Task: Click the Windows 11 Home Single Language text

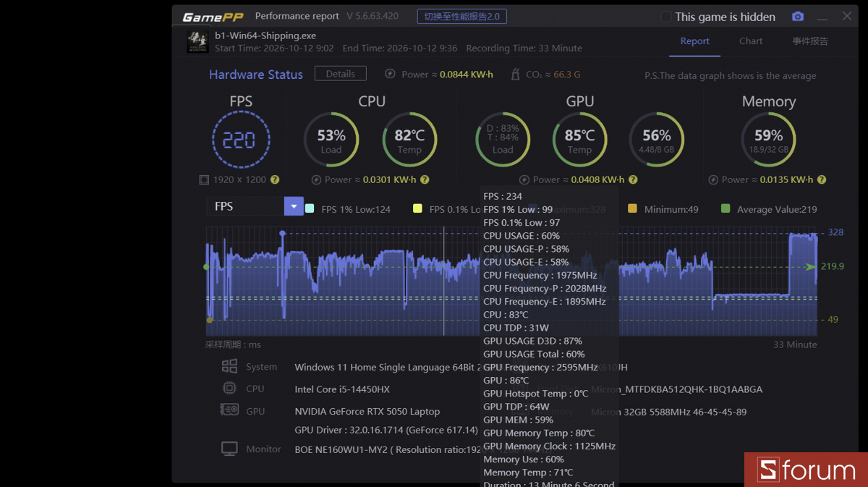Action: coord(387,367)
